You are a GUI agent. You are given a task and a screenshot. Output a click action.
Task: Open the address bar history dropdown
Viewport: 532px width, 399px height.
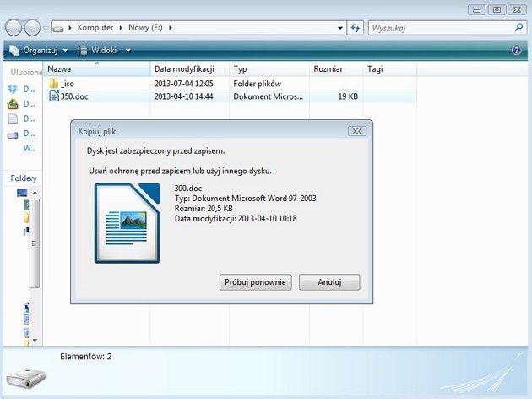340,28
